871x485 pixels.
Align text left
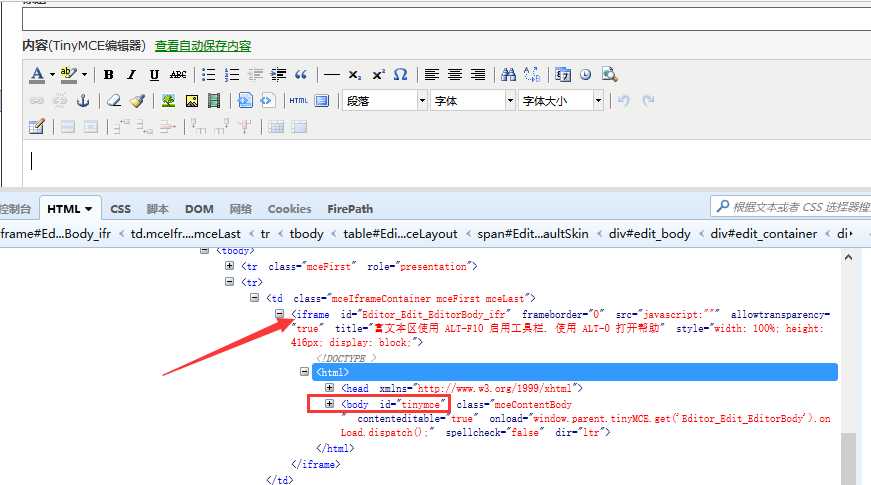tap(432, 75)
